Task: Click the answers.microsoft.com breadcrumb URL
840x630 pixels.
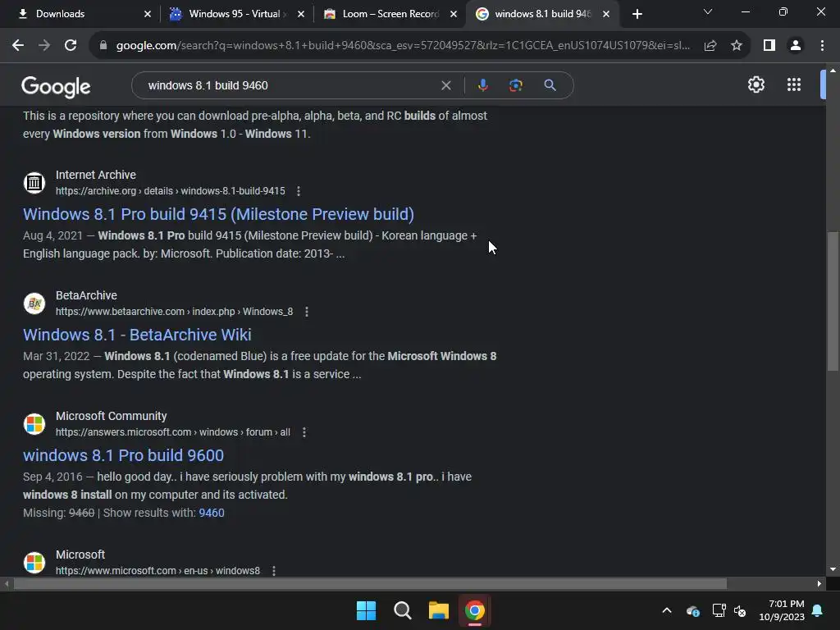Action: pyautogui.click(x=172, y=432)
